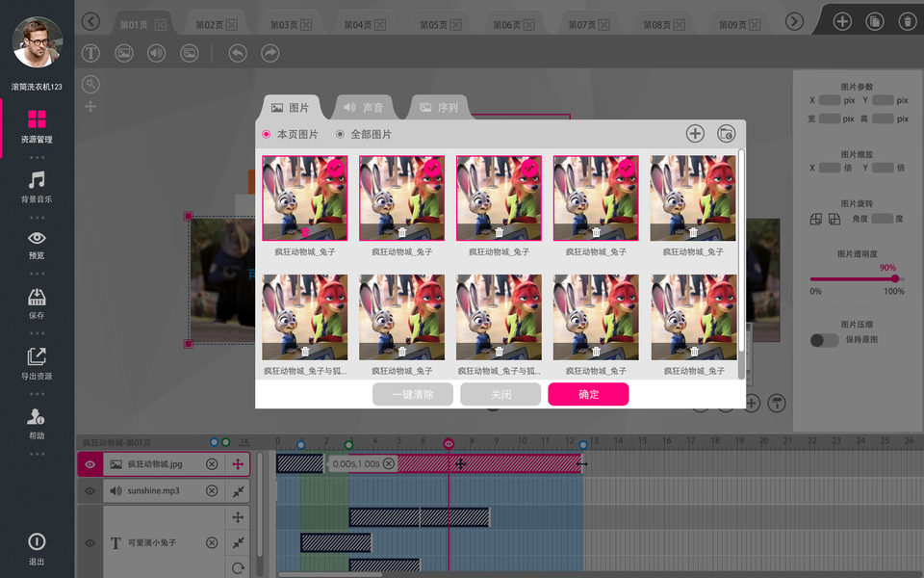Click the first rotate icon under 图片旋转
924x578 pixels.
coord(816,219)
